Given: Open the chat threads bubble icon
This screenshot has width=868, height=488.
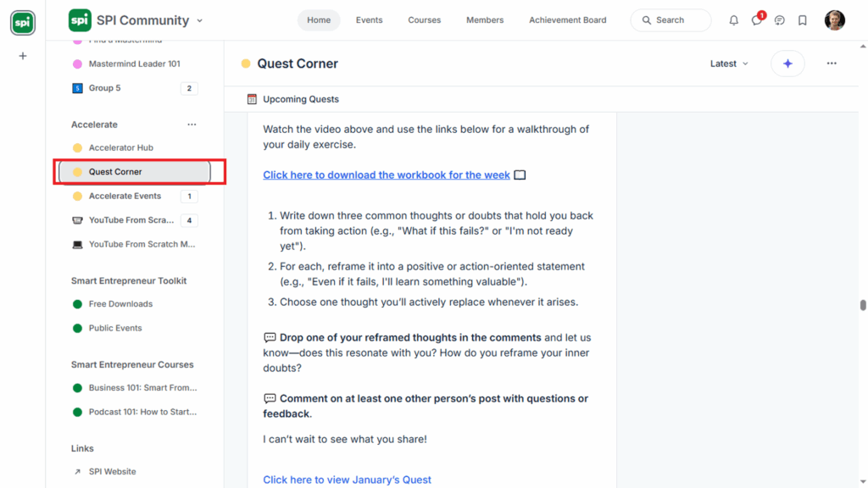Looking at the screenshot, I should pos(780,20).
